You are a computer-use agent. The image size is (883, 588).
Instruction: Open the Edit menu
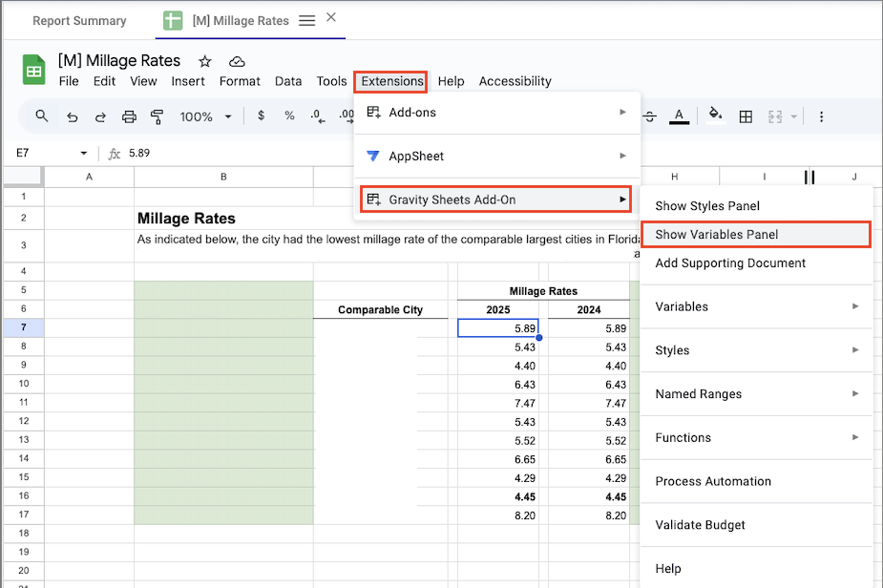tap(104, 81)
